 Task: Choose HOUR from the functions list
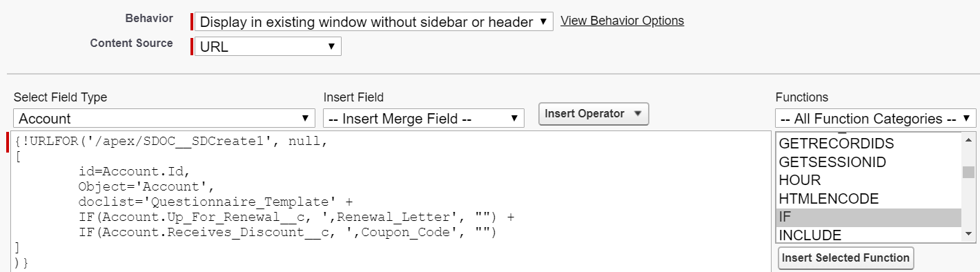pyautogui.click(x=869, y=180)
